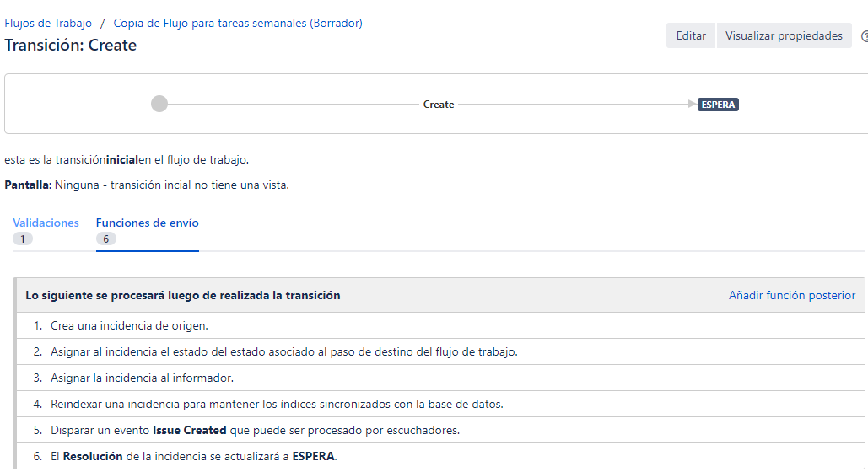Click the Añadir función posterior link
Viewport: 868px width, 472px height.
coord(791,296)
